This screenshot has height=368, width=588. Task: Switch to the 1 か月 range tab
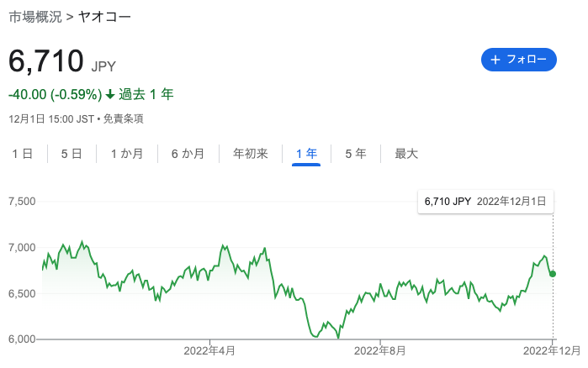[x=127, y=154]
